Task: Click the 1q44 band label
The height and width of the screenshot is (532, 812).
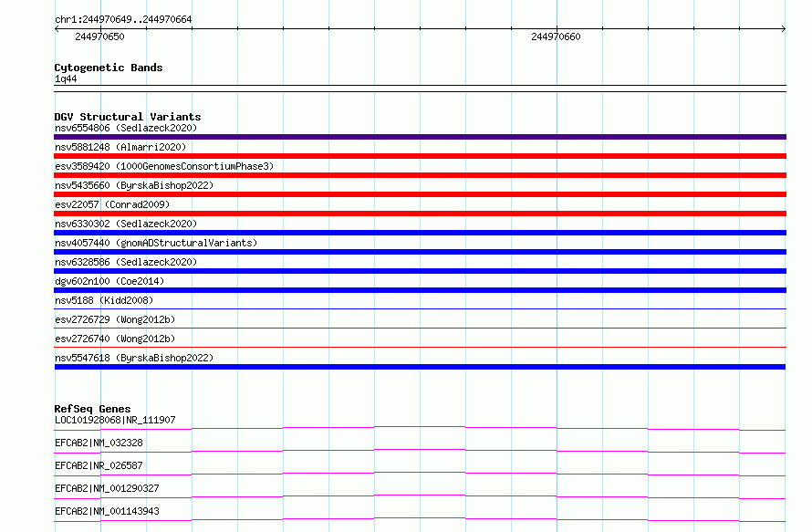Action: tap(66, 78)
